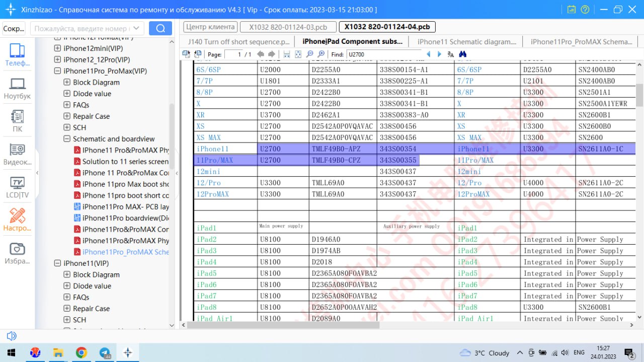Image resolution: width=644 pixels, height=362 pixels.
Task: Find next match with the right blue arrow
Action: (439, 54)
